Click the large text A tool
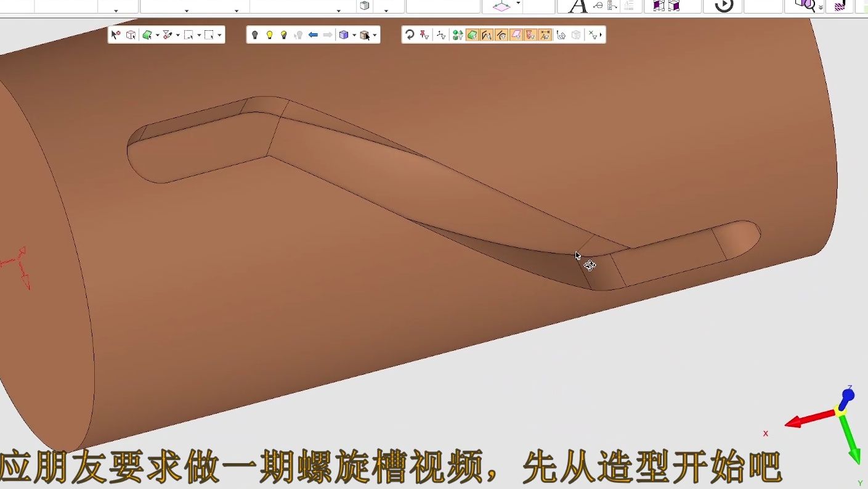Image resolution: width=868 pixels, height=489 pixels. 577,6
